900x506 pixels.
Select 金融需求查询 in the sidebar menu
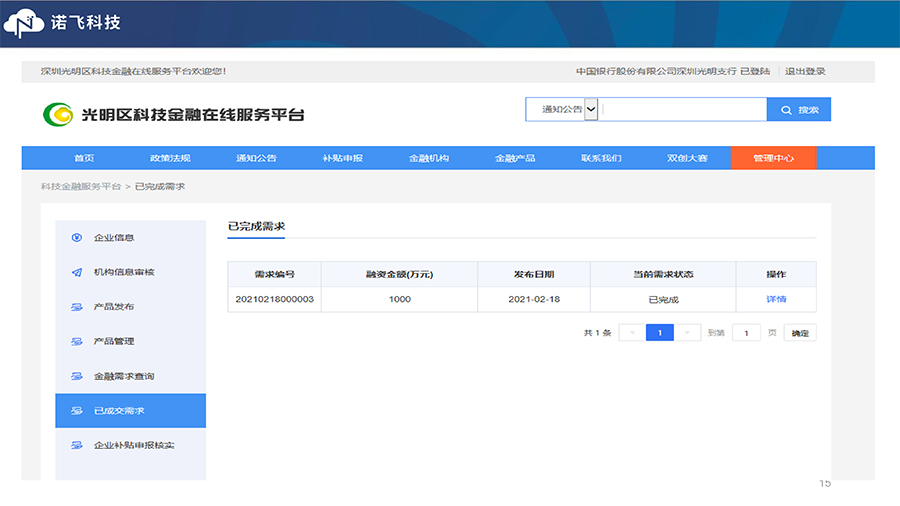tap(130, 376)
